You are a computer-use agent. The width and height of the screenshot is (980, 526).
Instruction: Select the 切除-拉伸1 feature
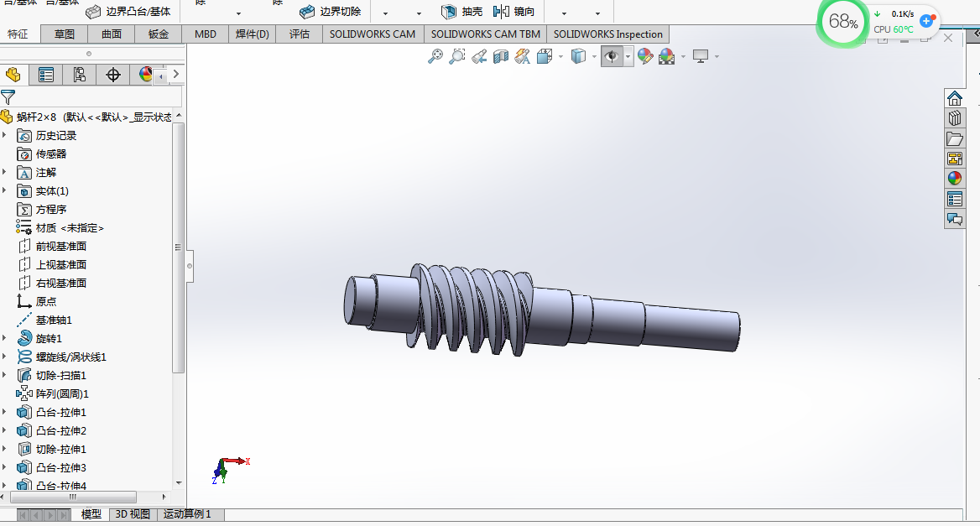coord(52,449)
